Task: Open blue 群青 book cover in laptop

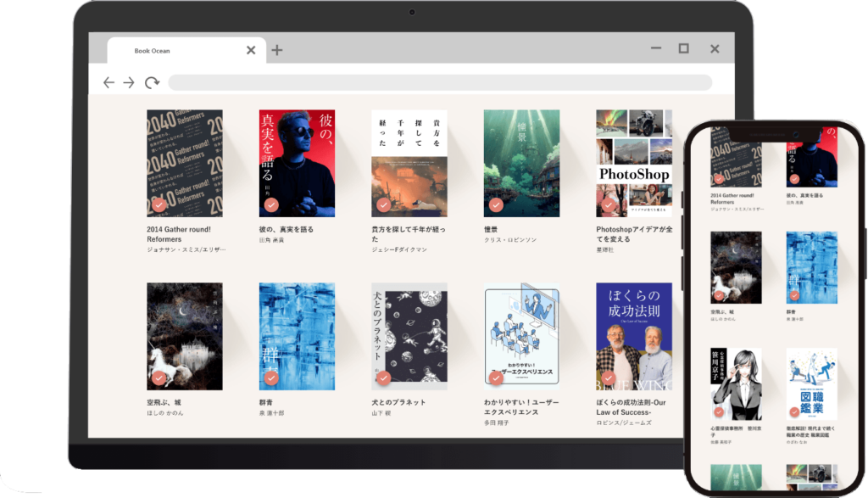Action: point(297,337)
